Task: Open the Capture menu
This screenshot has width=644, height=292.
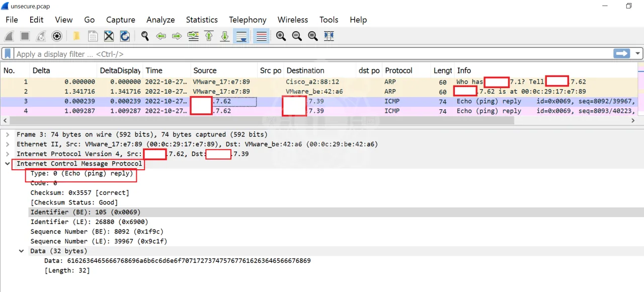Action: point(121,20)
